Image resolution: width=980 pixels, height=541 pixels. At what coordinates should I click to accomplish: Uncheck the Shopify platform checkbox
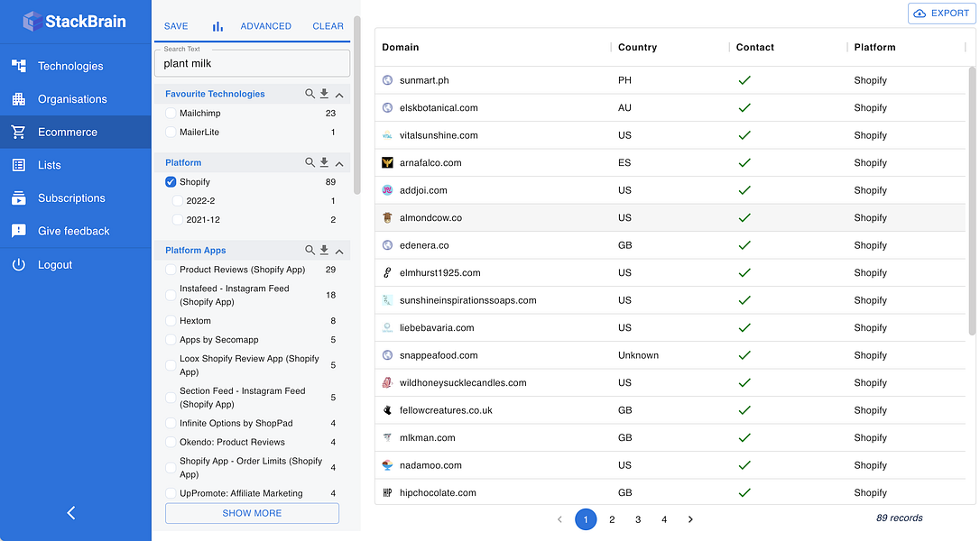(x=171, y=182)
